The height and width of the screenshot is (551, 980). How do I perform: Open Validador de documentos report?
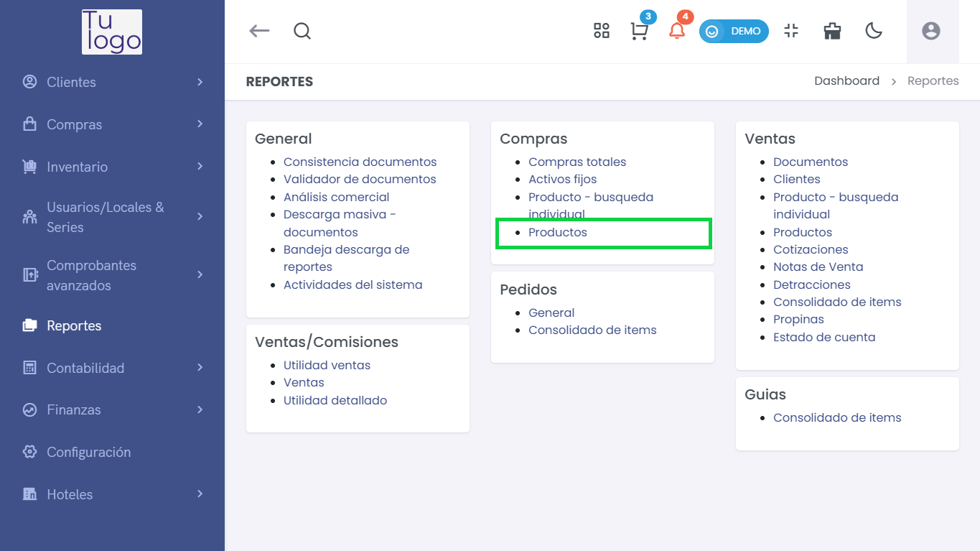(x=360, y=179)
